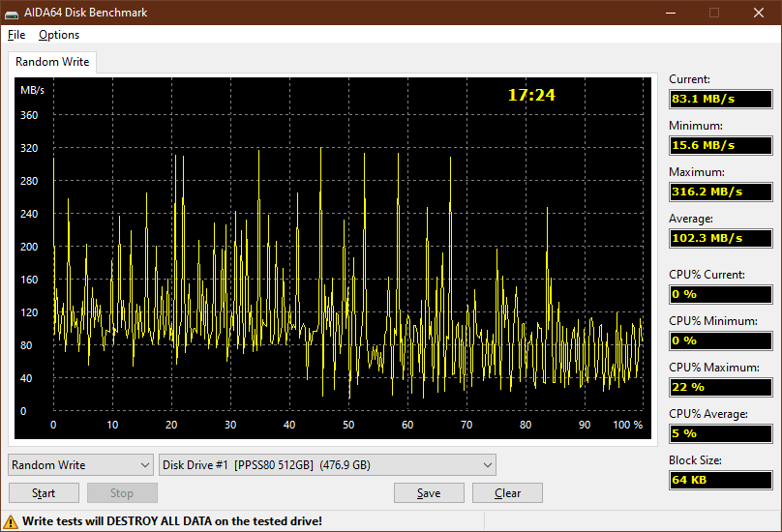Expand the Random Write test type dropdown
The height and width of the screenshot is (532, 782).
(x=80, y=465)
